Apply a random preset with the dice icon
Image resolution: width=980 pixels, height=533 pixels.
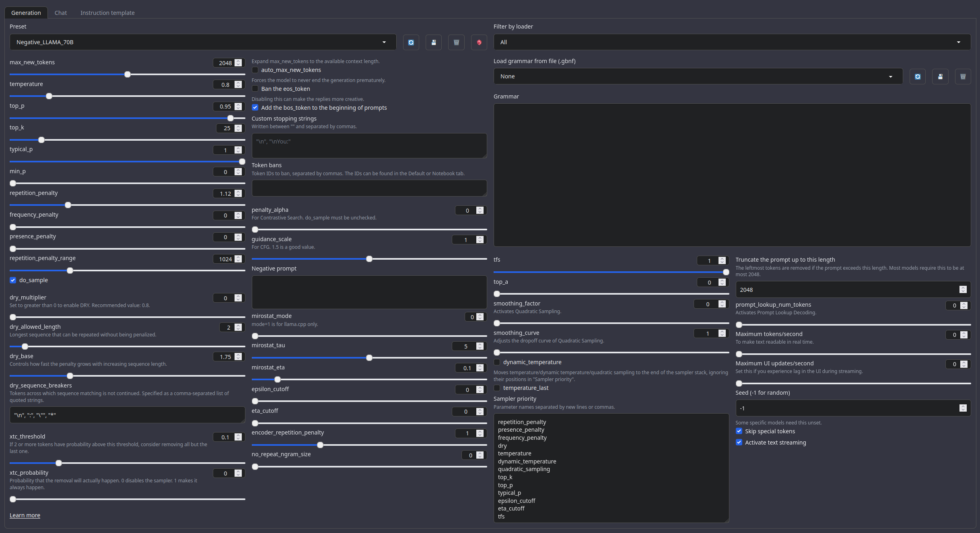pos(479,42)
